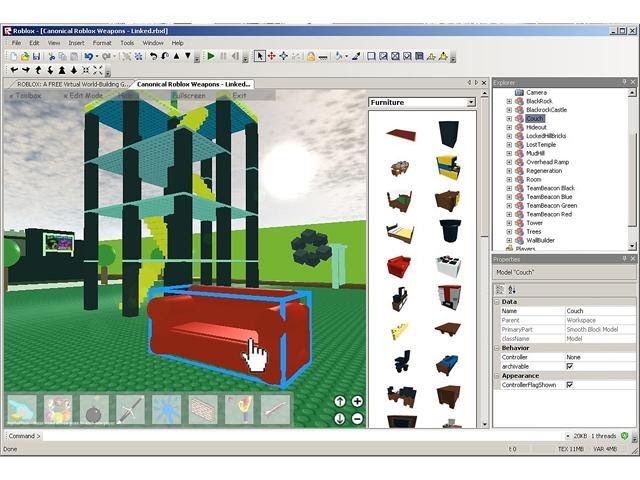This screenshot has height=480, width=640.
Task: Click inside the Command input bar
Action: pyautogui.click(x=302, y=436)
